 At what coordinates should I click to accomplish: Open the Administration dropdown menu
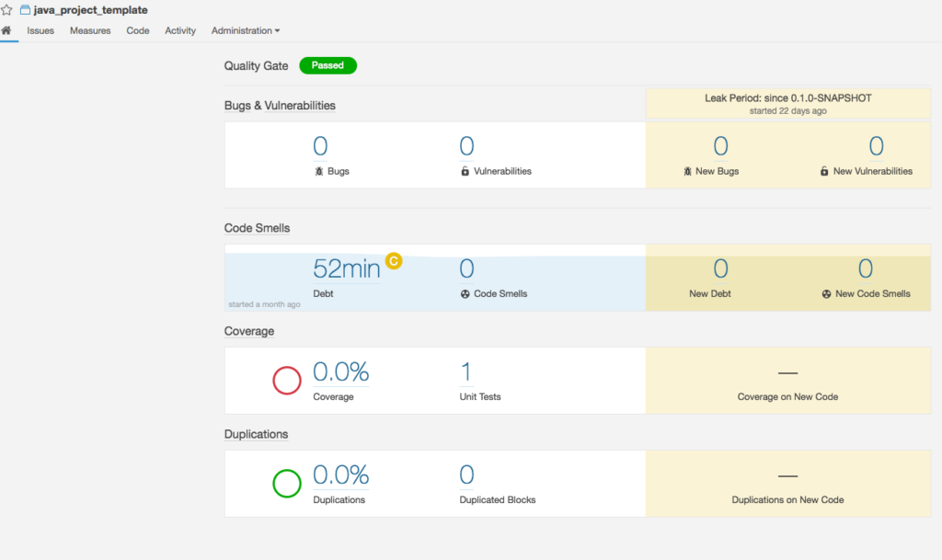[x=245, y=30]
